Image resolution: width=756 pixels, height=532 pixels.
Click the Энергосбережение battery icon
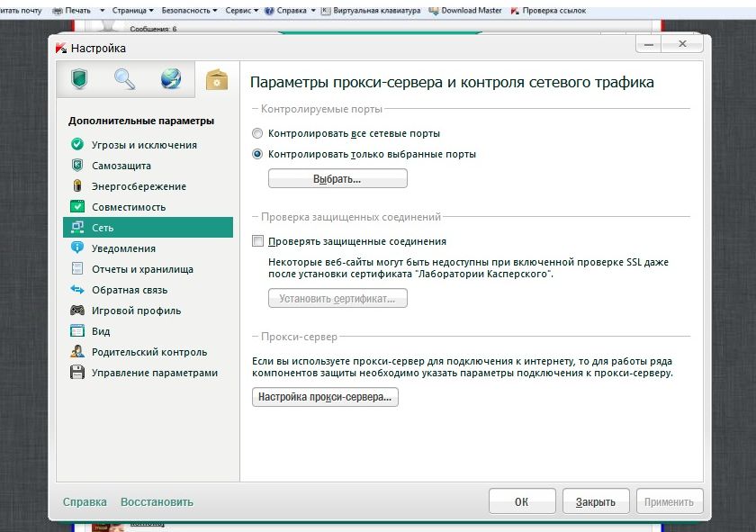point(76,186)
